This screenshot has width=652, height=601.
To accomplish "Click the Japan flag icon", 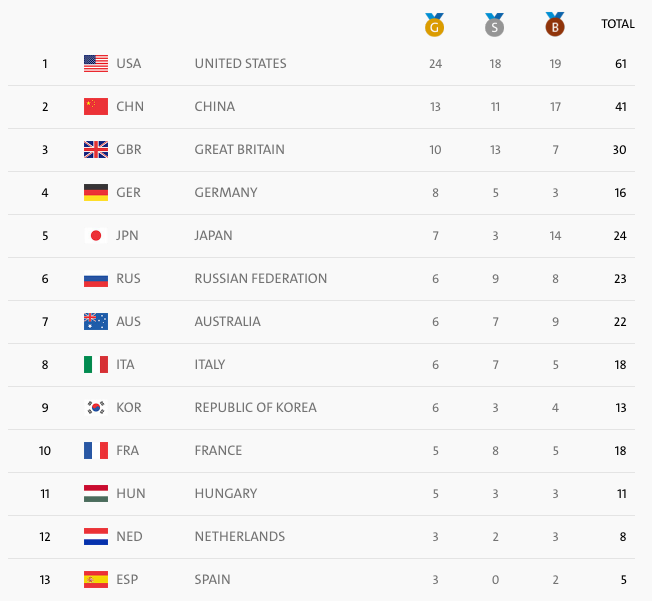I will (96, 236).
